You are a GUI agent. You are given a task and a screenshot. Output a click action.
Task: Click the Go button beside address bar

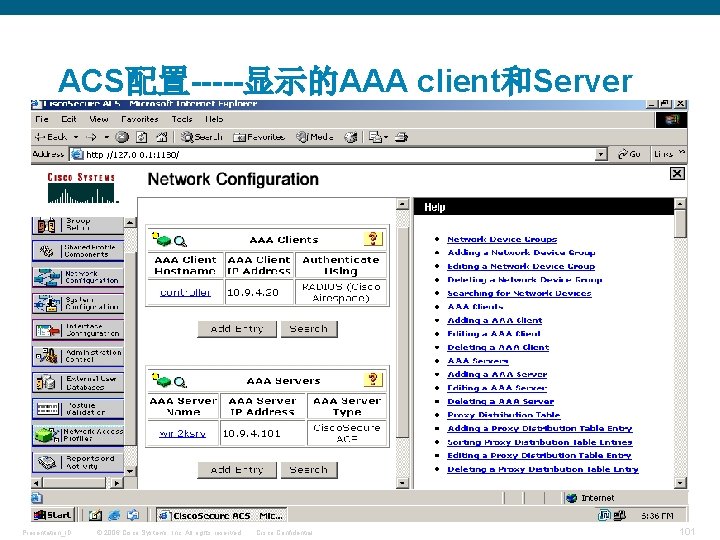(x=630, y=154)
